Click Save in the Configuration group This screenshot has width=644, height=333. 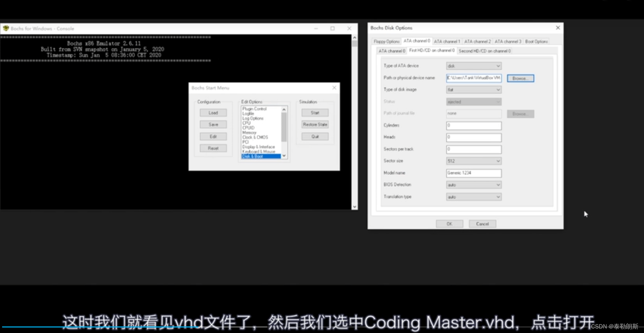pos(213,125)
